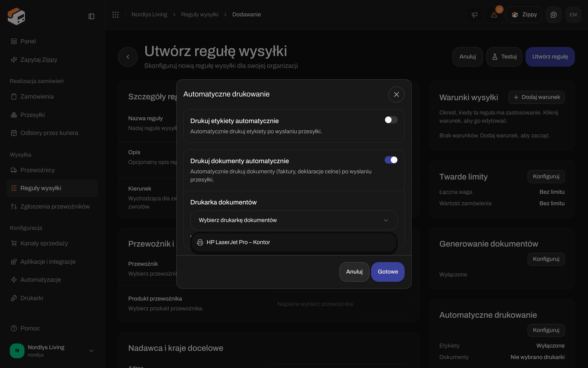Click the Testuj button

pos(504,57)
